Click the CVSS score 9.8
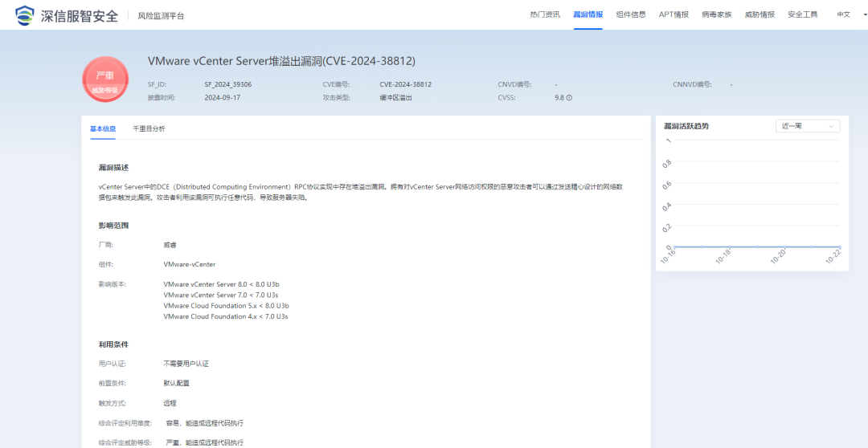This screenshot has height=448, width=868. click(x=559, y=97)
